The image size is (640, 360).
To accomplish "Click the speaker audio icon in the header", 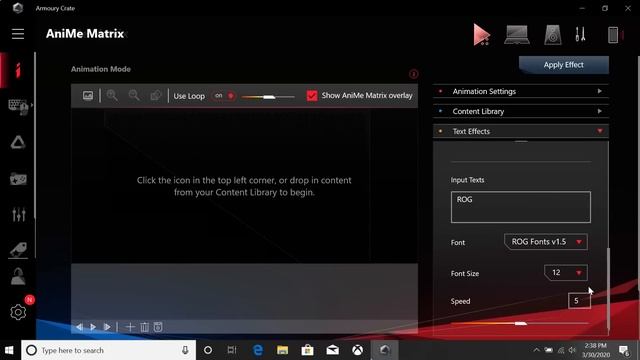I will click(553, 35).
